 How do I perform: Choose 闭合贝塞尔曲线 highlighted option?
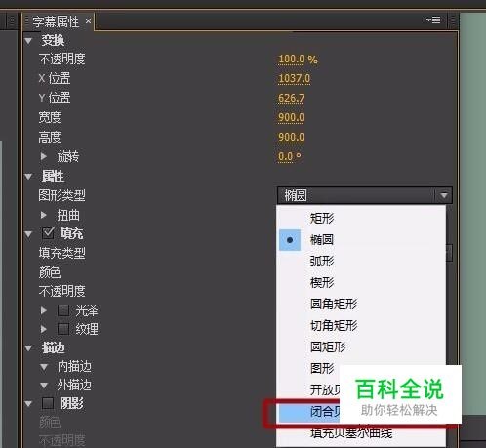click(309, 412)
